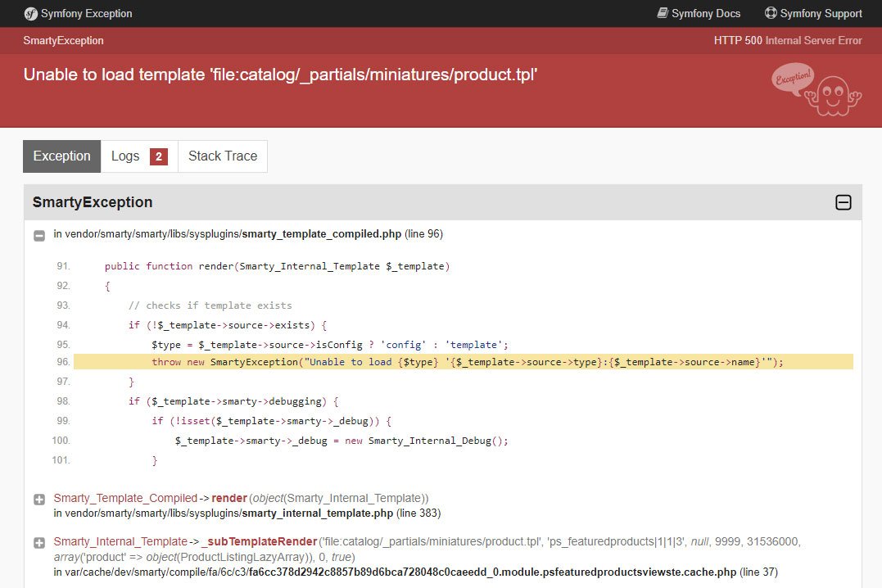The width and height of the screenshot is (882, 588).
Task: Switch to the Logs tab
Action: (139, 156)
